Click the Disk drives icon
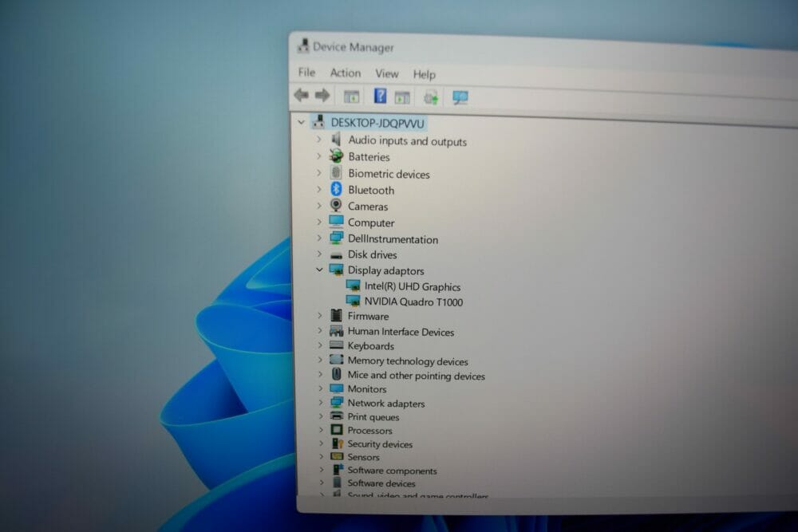Image resolution: width=798 pixels, height=532 pixels. [337, 254]
